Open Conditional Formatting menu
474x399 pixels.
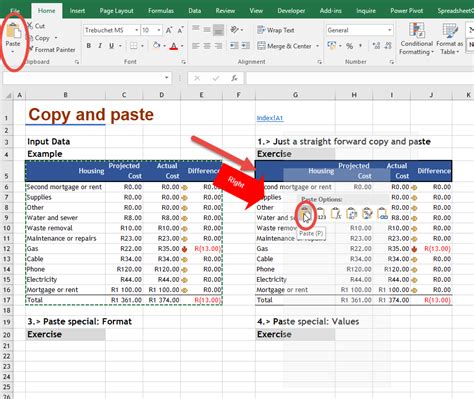[x=416, y=39]
